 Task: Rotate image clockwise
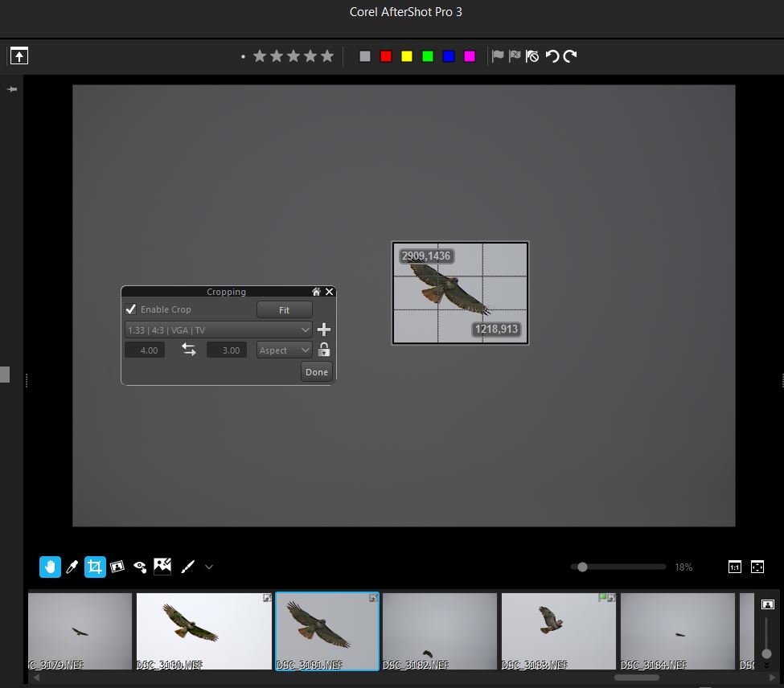coord(570,56)
